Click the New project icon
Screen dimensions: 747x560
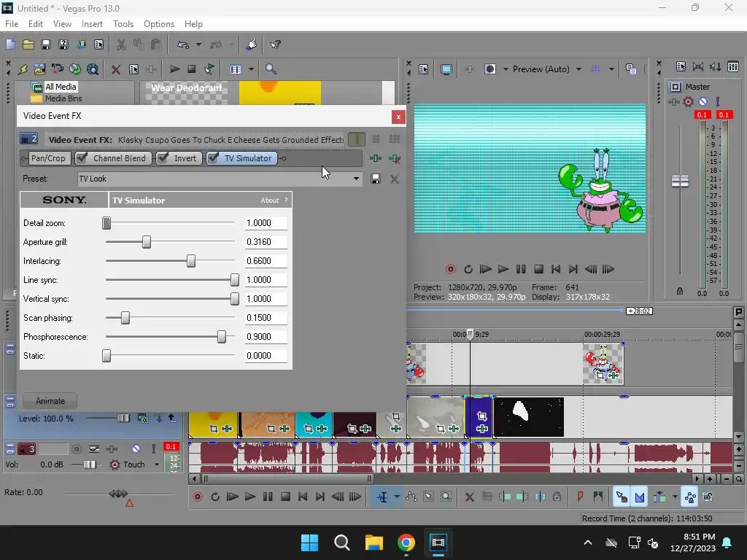pos(10,44)
